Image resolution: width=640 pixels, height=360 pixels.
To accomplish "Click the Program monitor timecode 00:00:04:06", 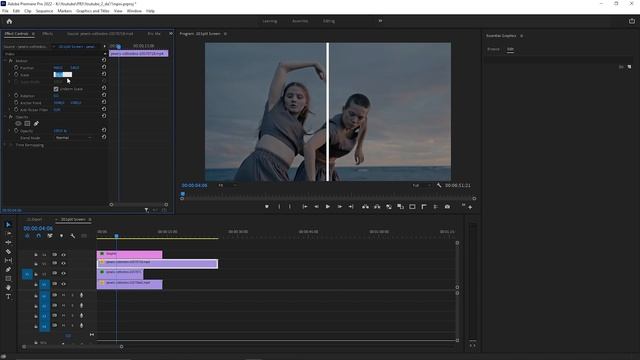I will [194, 185].
